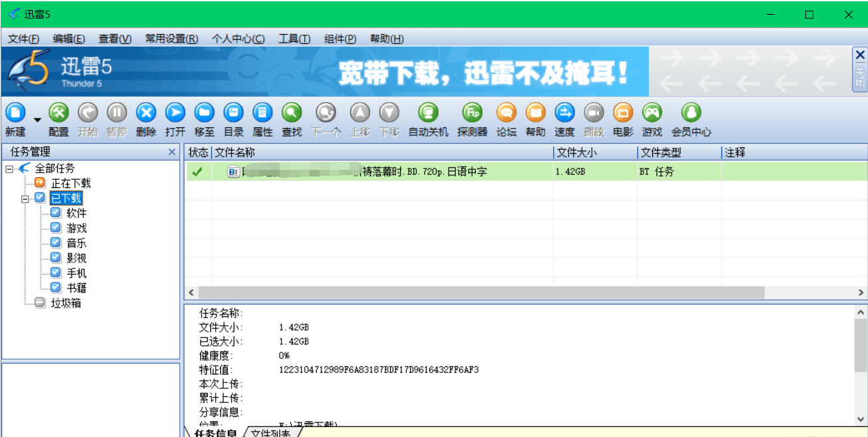Collapse the 全部任务 tree node
The image size is (868, 437).
tap(9, 169)
